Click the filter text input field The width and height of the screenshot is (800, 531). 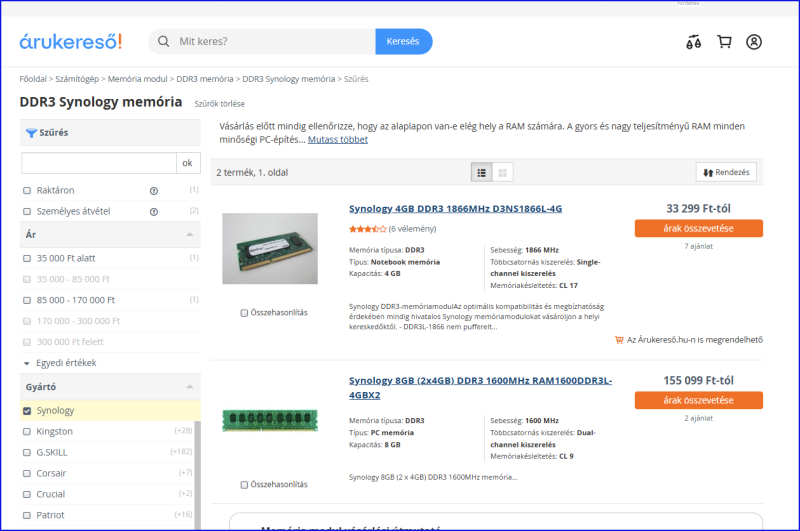pyautogui.click(x=99, y=163)
